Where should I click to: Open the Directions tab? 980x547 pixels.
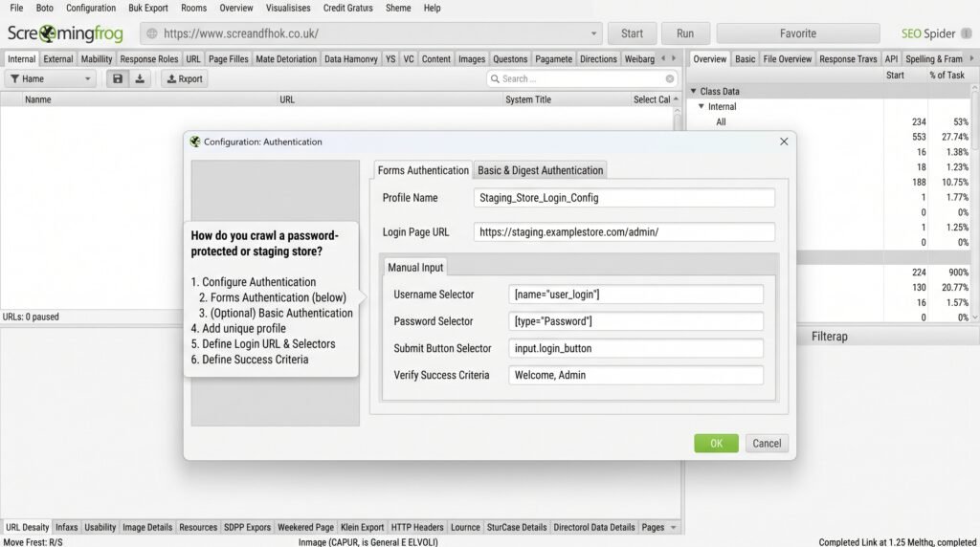(x=598, y=59)
